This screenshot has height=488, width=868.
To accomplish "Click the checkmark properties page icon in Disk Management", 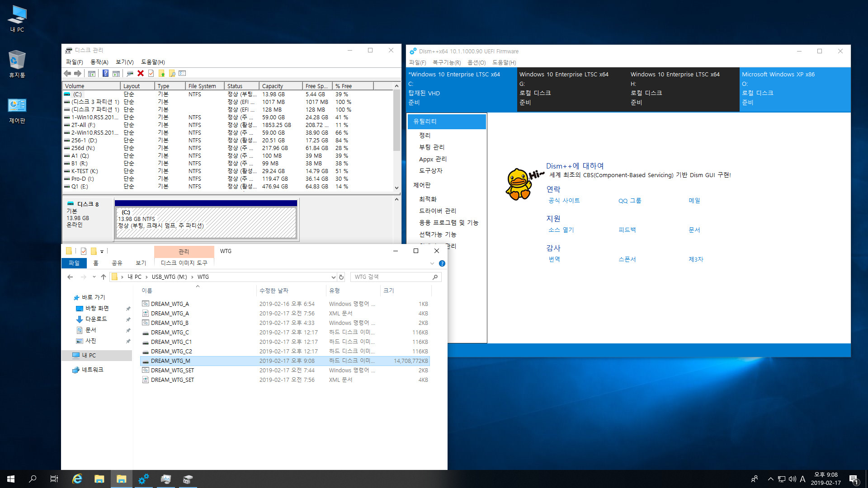I will 151,74.
